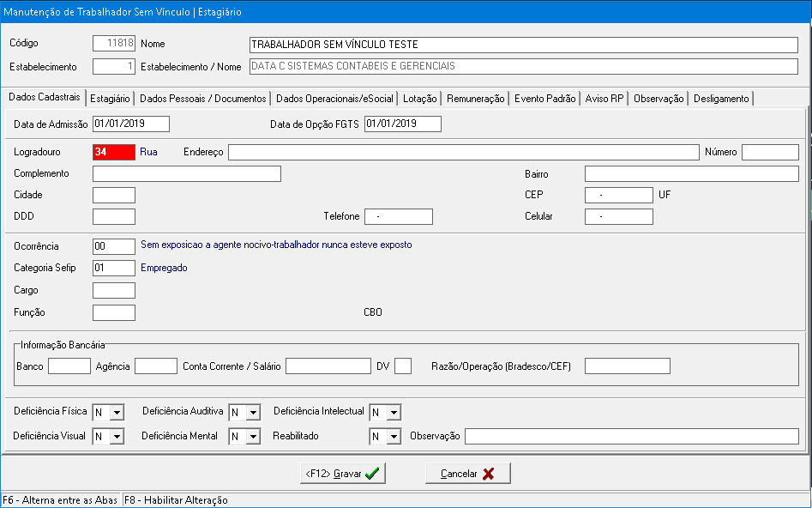The height and width of the screenshot is (508, 812).
Task: Select the Observação tab
Action: coord(659,99)
